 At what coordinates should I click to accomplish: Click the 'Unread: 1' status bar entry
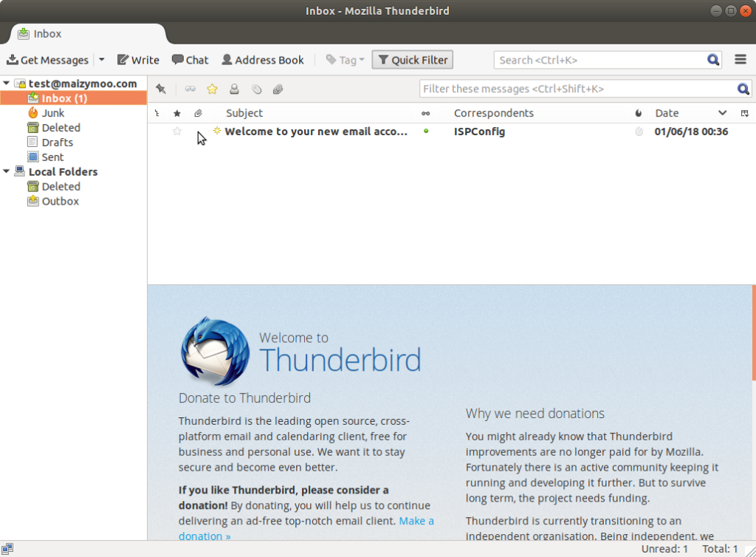[664, 549]
